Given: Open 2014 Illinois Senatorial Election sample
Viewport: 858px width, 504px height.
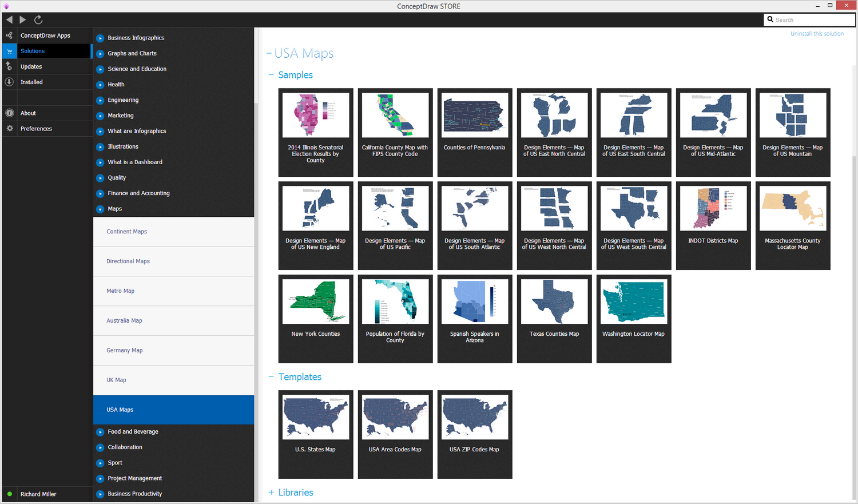Looking at the screenshot, I should [316, 132].
